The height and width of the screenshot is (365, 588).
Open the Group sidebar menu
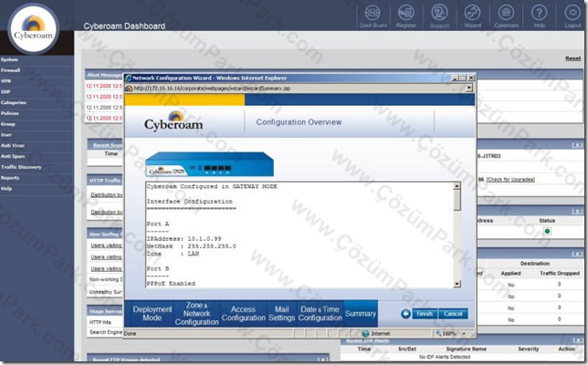pos(8,124)
